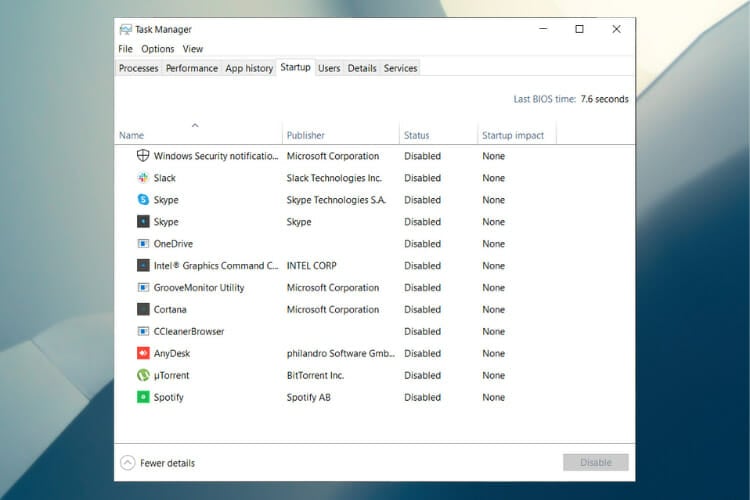
Task: Click the Task Manager title bar icon
Action: pyautogui.click(x=125, y=30)
